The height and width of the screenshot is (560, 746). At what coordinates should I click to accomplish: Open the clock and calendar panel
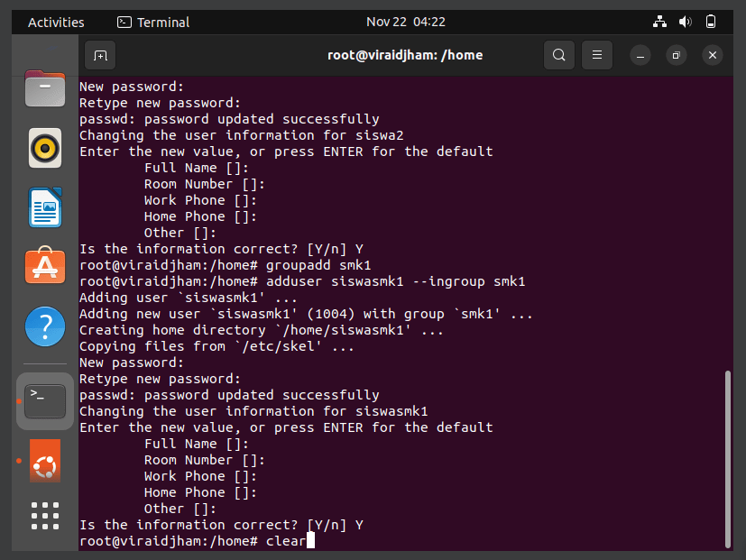coord(406,22)
